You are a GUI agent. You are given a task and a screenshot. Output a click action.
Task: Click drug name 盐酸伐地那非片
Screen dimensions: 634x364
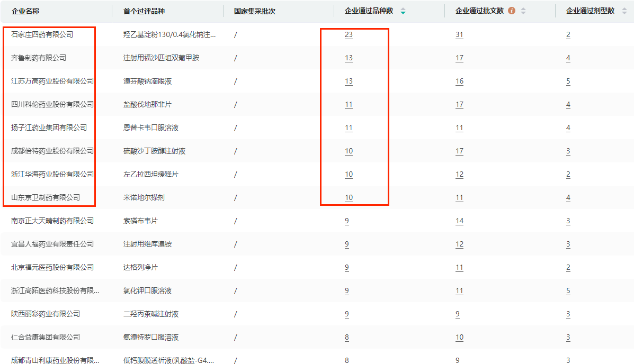point(148,104)
